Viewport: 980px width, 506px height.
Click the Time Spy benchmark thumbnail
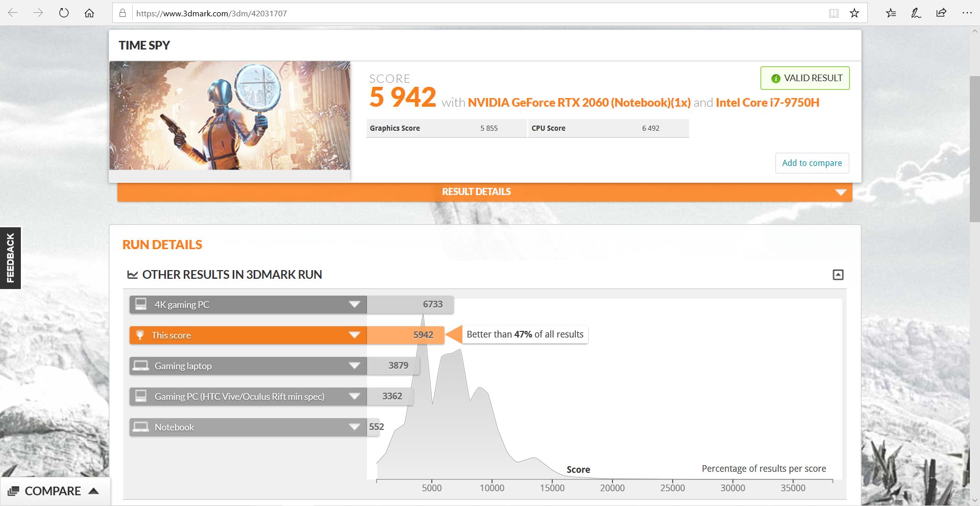[x=230, y=115]
